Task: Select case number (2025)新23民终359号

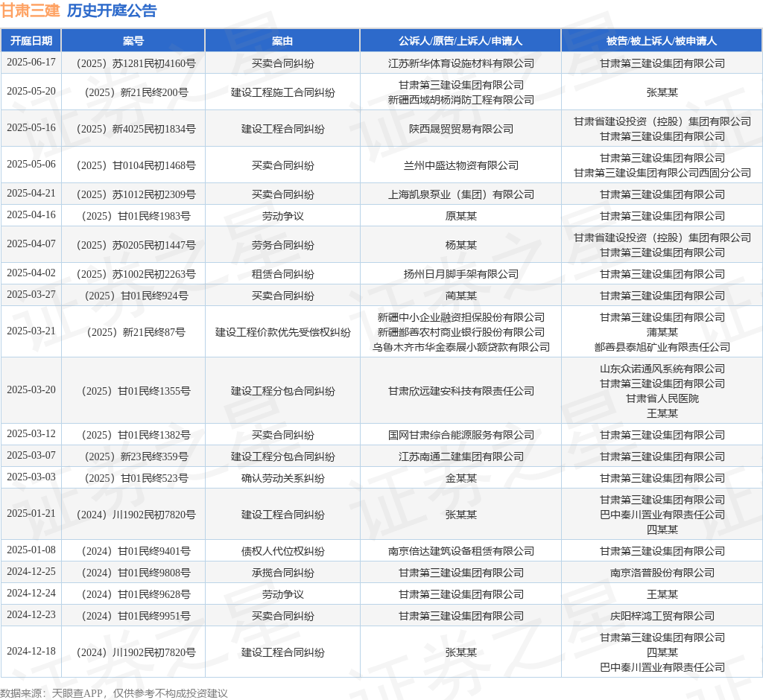Action: 136,456
